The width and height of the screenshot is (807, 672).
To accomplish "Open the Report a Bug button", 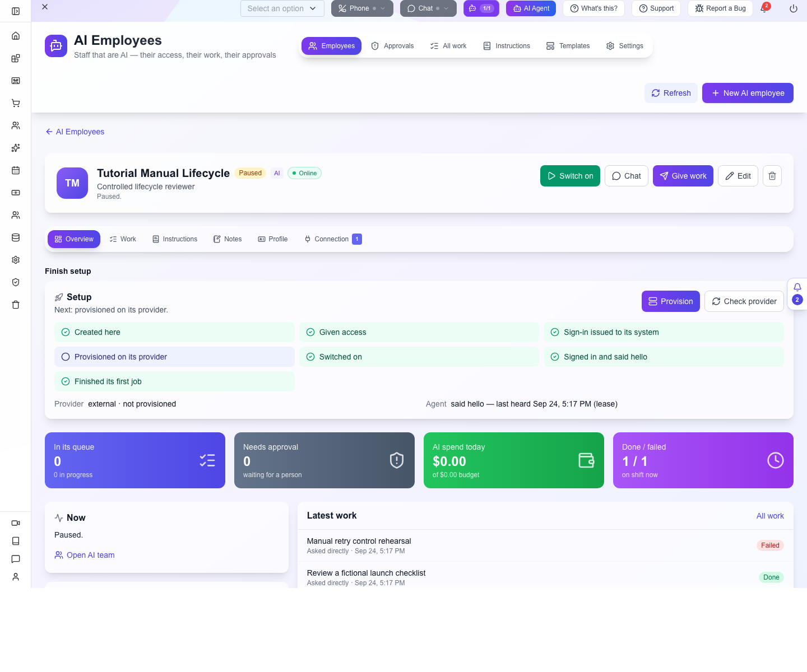I will click(720, 8).
